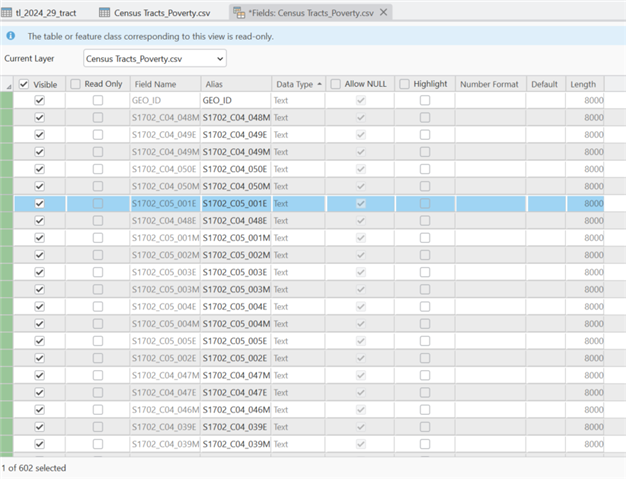This screenshot has height=479, width=626.
Task: Uncheck Visible for the GEO_ID field
Action: (x=40, y=100)
